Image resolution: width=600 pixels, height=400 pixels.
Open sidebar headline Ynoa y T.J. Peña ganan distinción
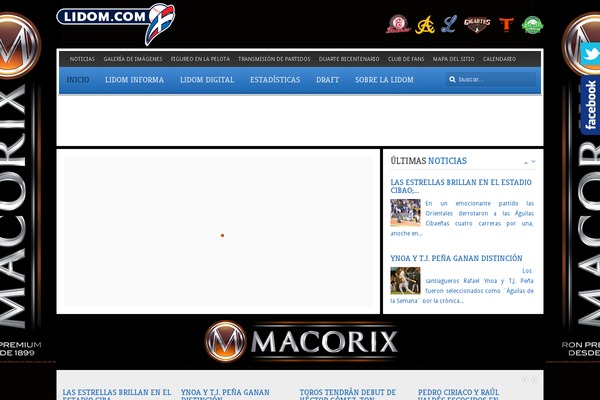pos(456,258)
